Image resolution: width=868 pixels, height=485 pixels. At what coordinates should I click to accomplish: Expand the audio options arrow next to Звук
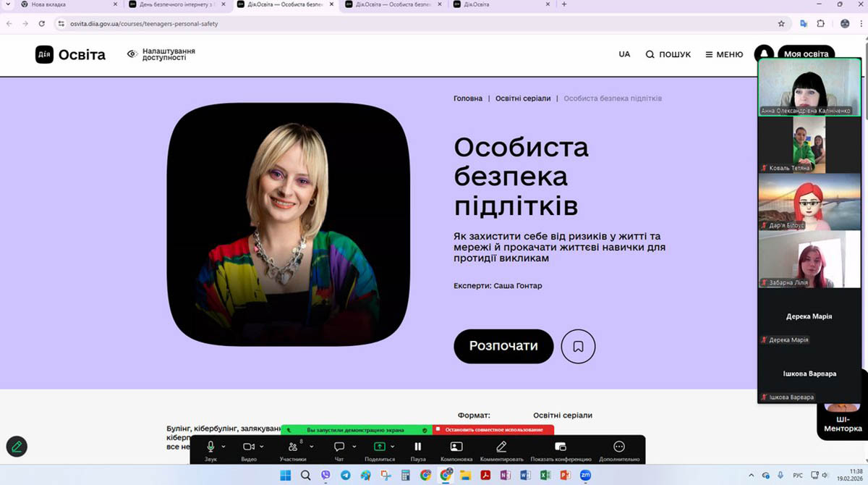click(224, 447)
